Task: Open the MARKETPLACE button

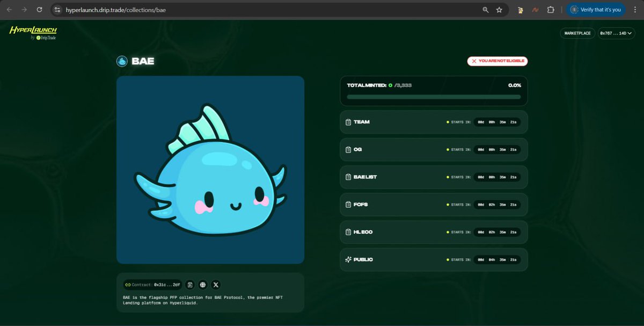Action: click(x=577, y=33)
